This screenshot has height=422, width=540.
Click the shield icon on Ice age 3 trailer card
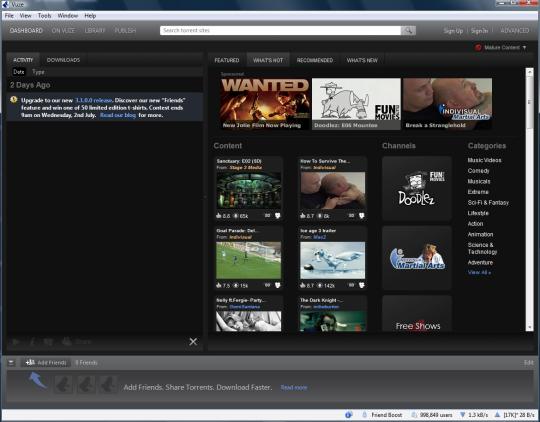pos(362,285)
